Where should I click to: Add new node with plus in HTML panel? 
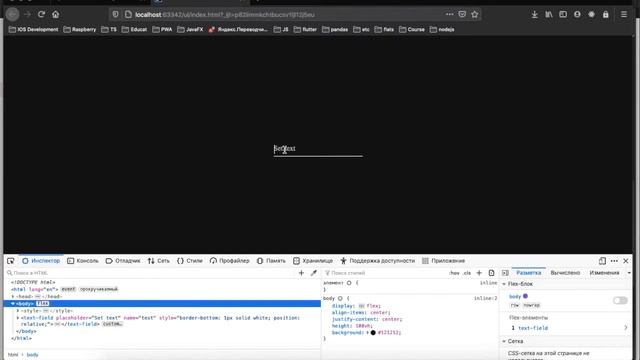(x=301, y=273)
